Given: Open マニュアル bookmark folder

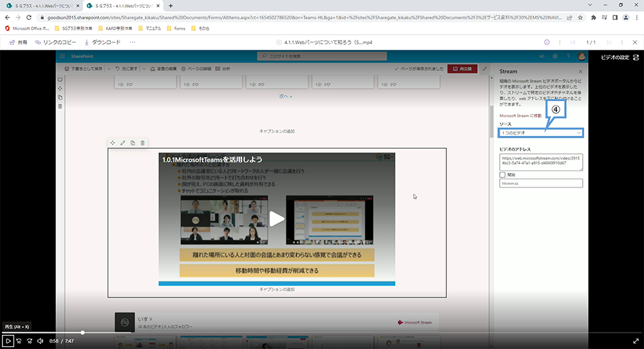Looking at the screenshot, I should [x=150, y=28].
